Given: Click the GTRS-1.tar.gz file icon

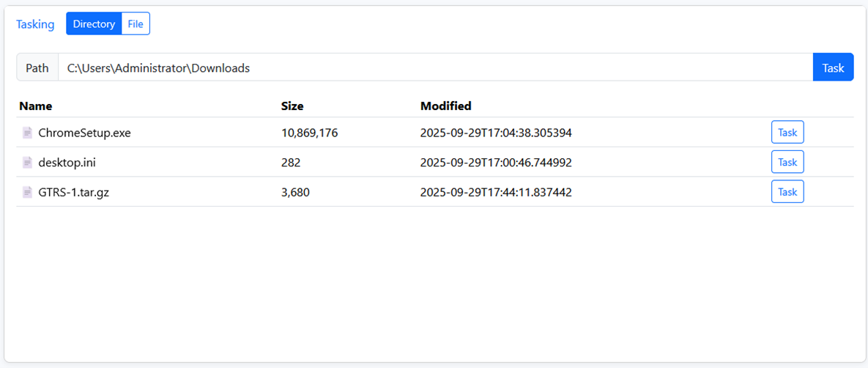Looking at the screenshot, I should tap(27, 192).
